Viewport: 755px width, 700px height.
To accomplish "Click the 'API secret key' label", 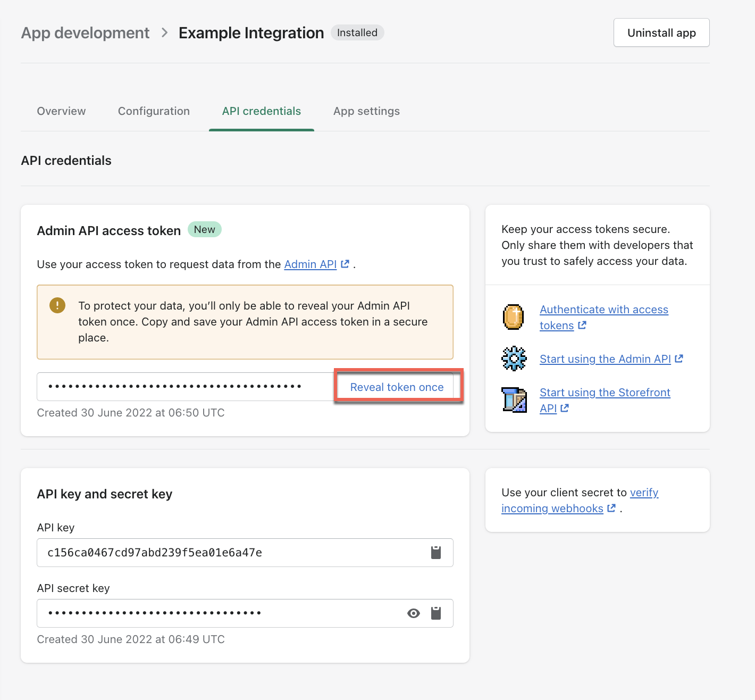I will coord(73,588).
